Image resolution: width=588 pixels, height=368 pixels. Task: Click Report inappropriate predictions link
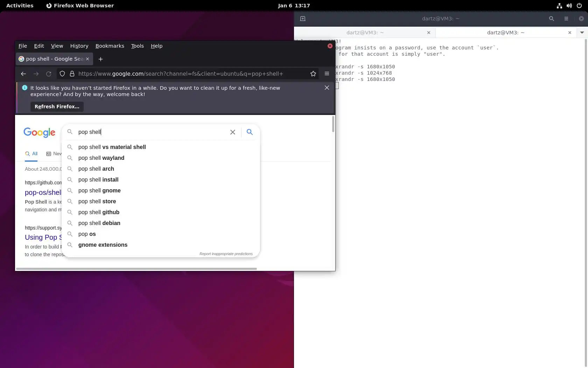click(226, 254)
